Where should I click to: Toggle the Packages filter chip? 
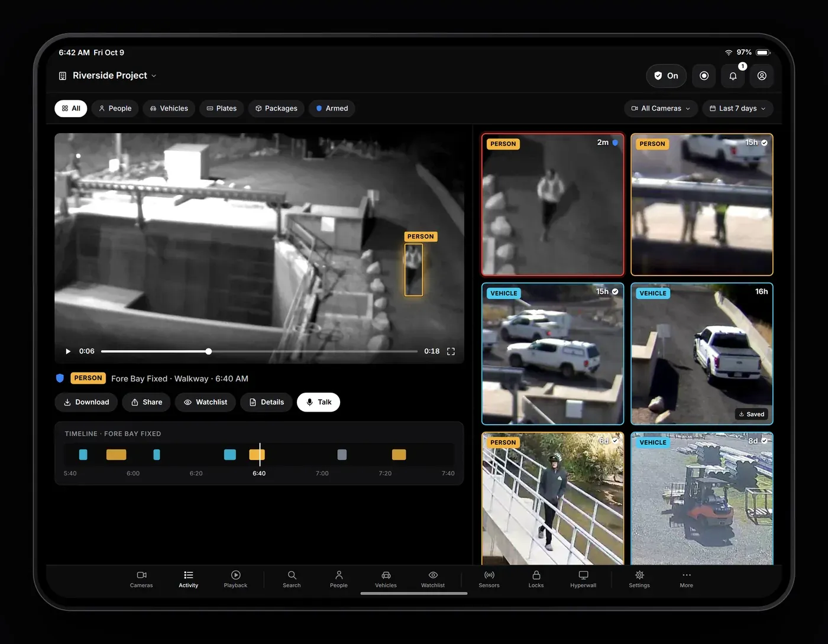tap(276, 108)
